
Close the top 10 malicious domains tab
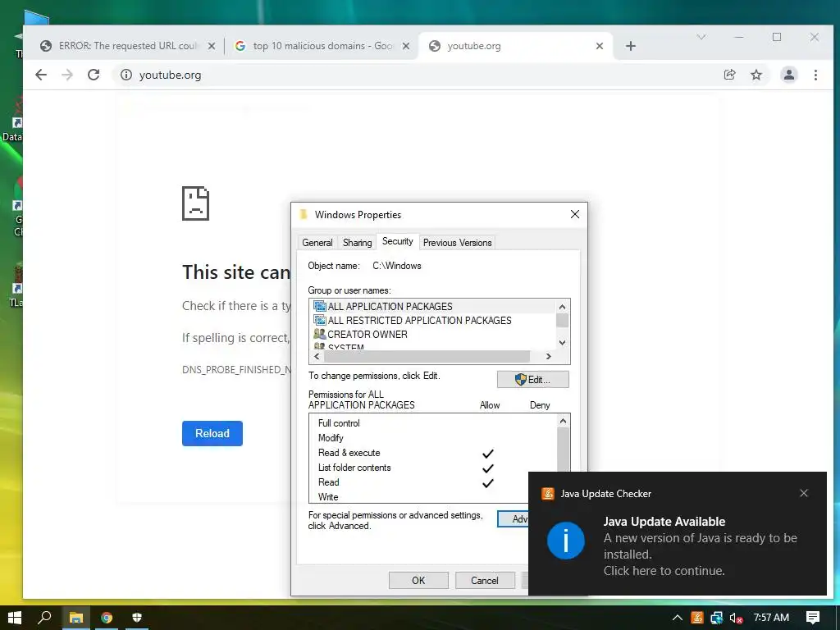406,46
